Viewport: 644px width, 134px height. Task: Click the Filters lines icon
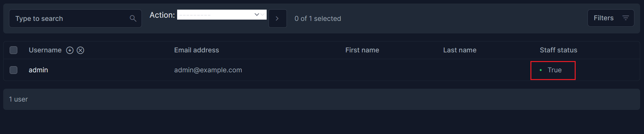coord(625,18)
